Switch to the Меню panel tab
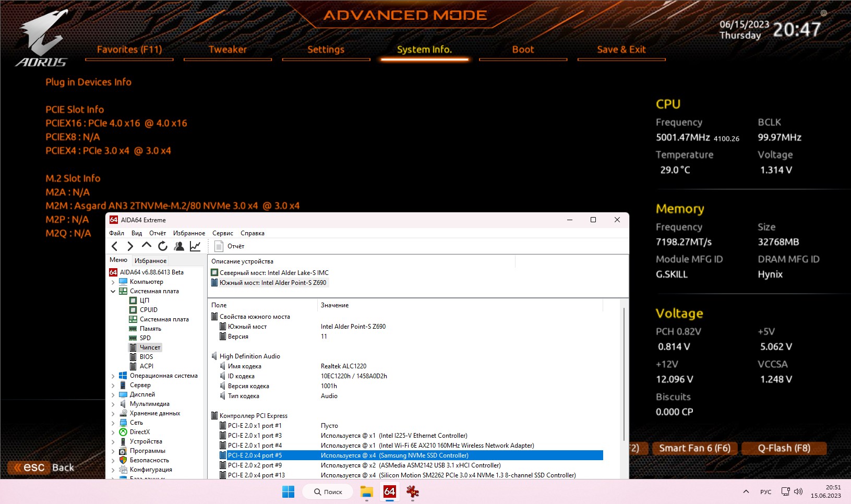Image resolution: width=851 pixels, height=504 pixels. point(118,260)
